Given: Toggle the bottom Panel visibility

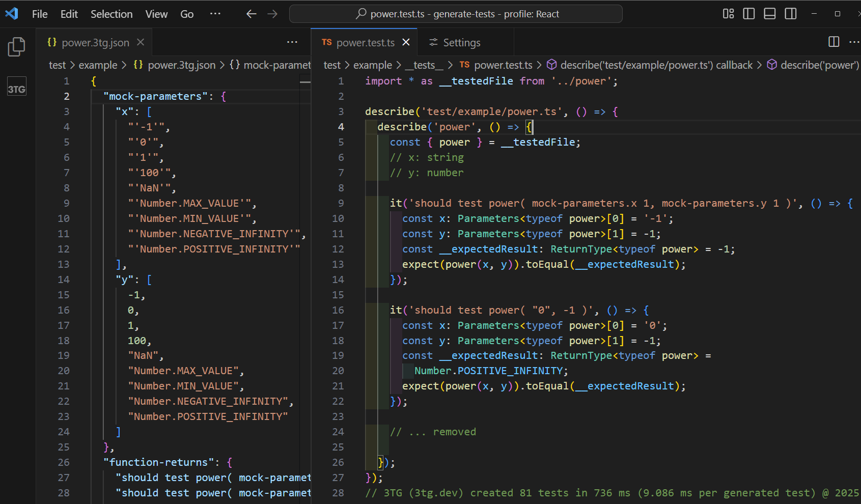Looking at the screenshot, I should point(769,14).
